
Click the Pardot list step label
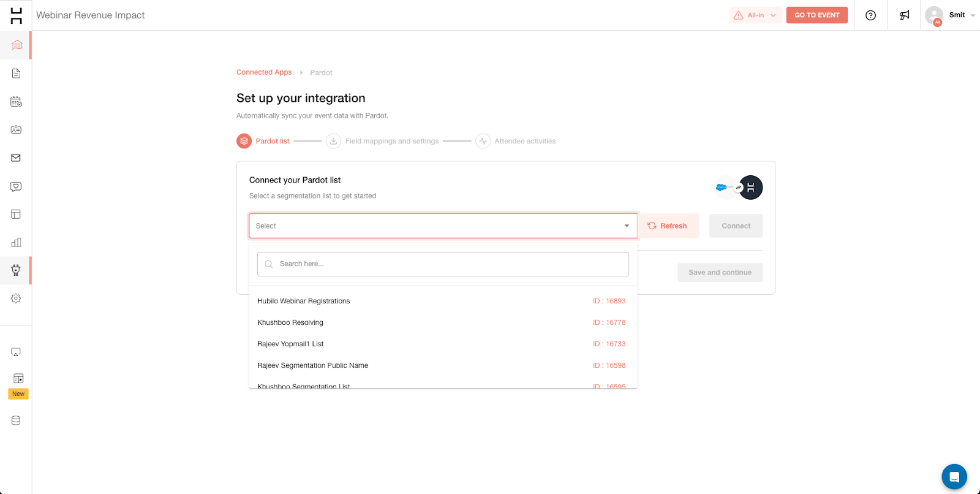click(273, 141)
